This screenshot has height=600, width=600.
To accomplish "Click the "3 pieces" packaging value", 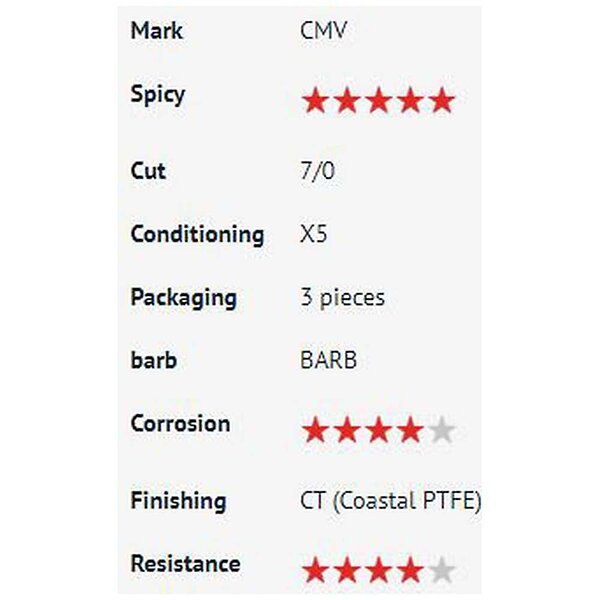I will click(342, 298).
